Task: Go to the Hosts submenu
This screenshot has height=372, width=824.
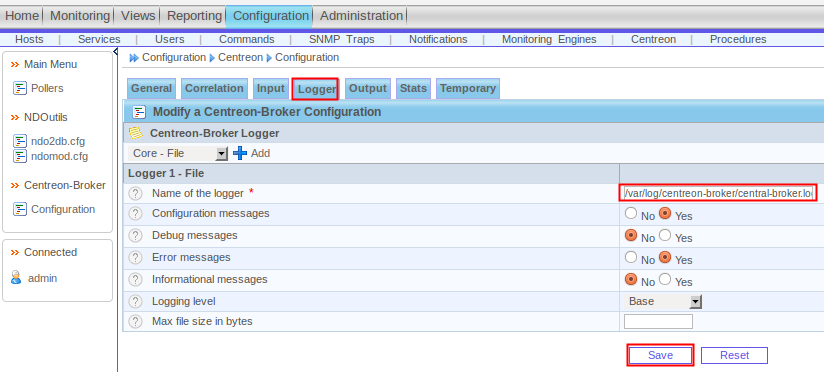Action: click(29, 39)
